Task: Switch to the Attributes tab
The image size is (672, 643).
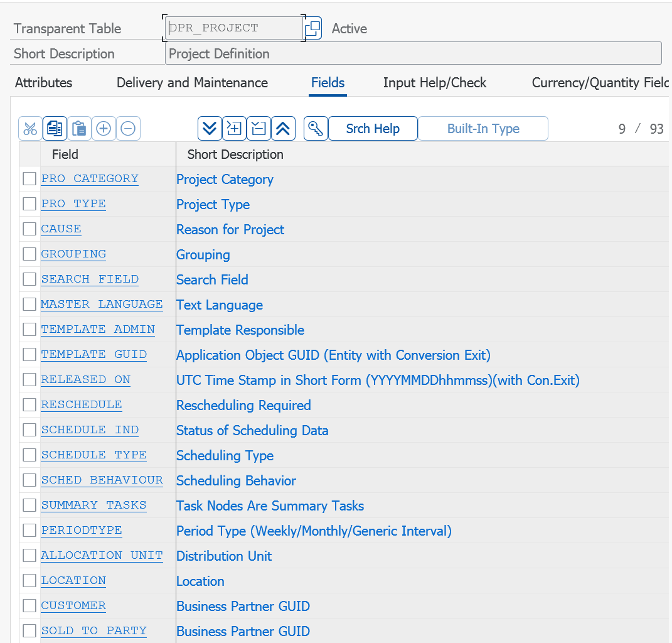Action: (x=44, y=82)
